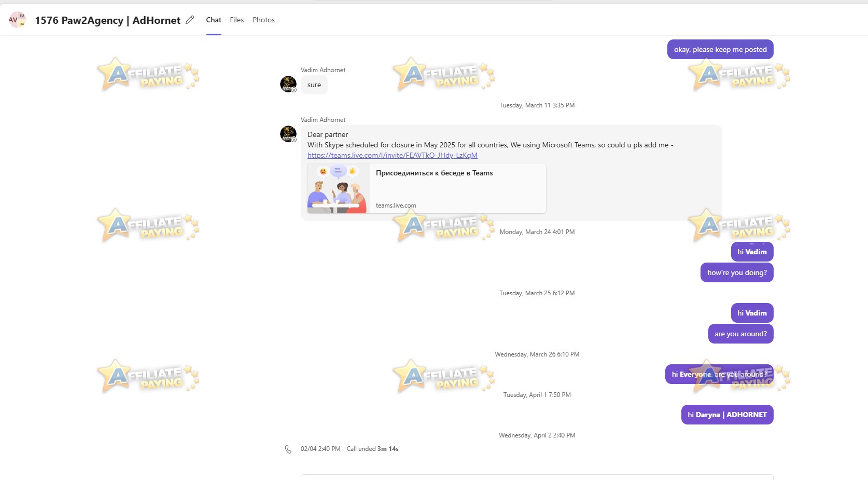Click Vadim's sure message bubble
The width and height of the screenshot is (868, 480).
point(314,84)
